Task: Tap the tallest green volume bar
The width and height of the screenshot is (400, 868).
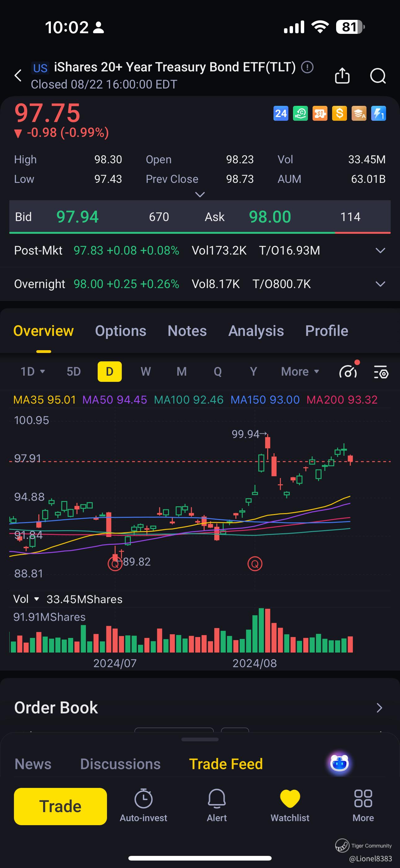Action: click(x=261, y=631)
